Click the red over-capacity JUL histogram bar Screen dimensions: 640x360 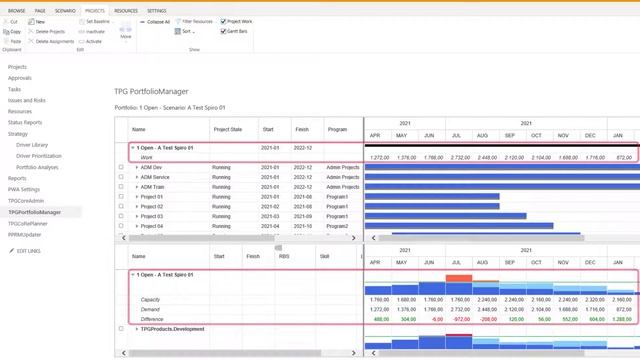459,278
